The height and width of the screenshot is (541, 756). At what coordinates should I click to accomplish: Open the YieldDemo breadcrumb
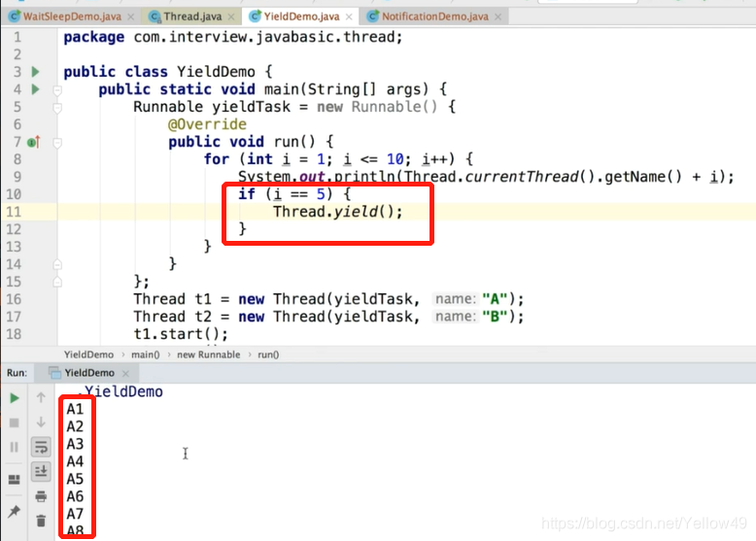click(88, 355)
